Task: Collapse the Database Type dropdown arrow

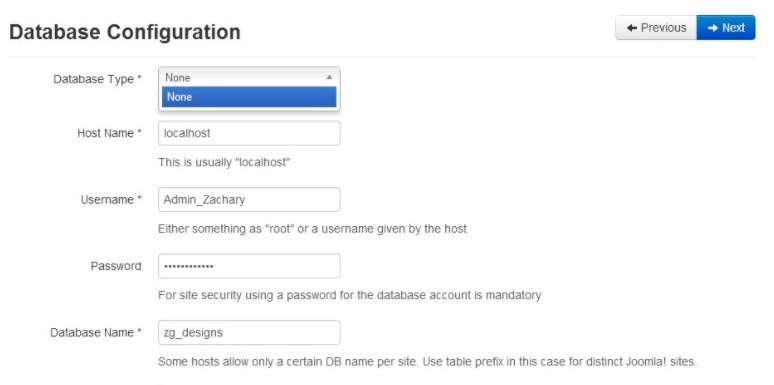Action: 329,77
